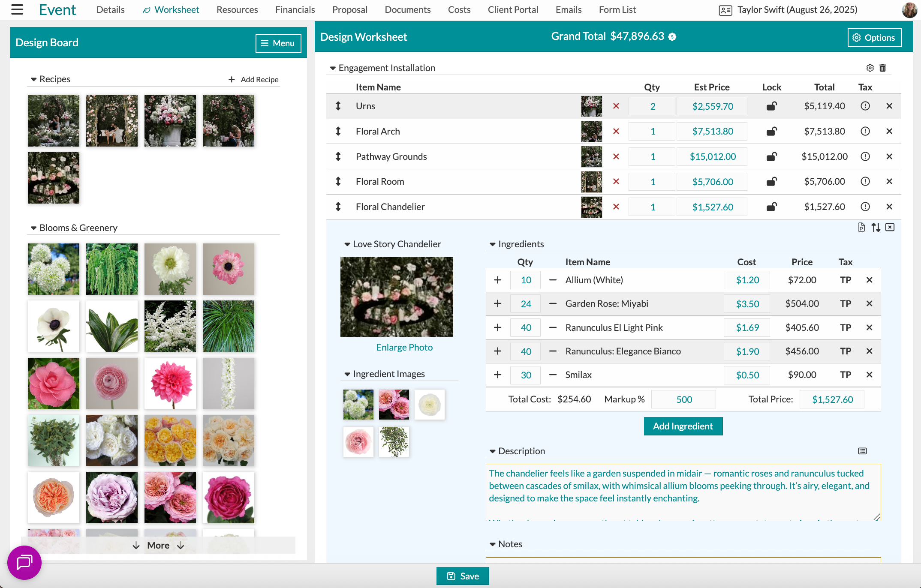Decrease Garden Rose: Miyabi quantity
Image resolution: width=921 pixels, height=588 pixels.
(x=553, y=303)
